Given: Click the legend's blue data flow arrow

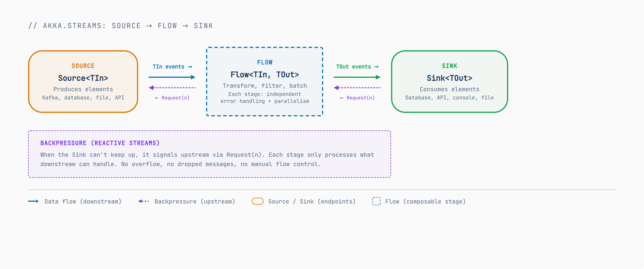Looking at the screenshot, I should [x=33, y=201].
